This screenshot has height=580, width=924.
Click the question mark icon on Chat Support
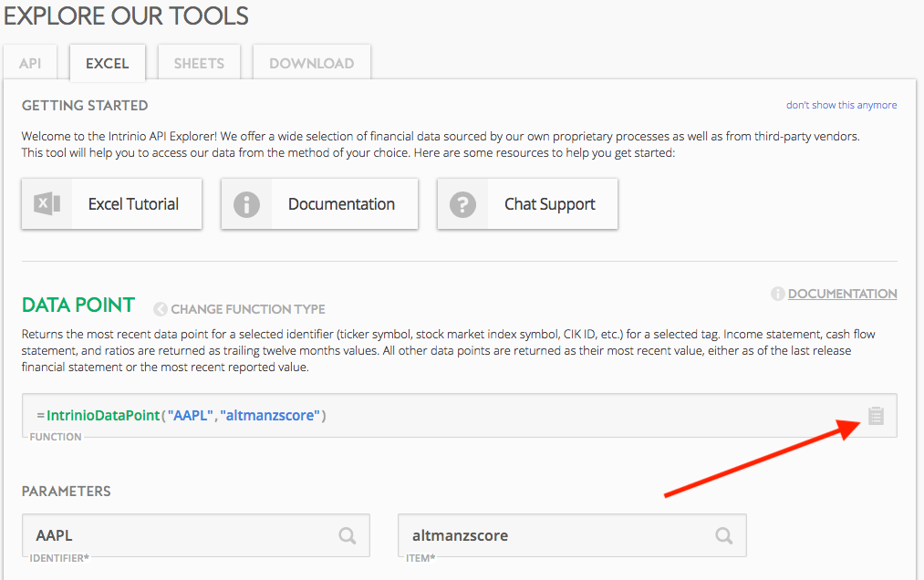pos(462,204)
